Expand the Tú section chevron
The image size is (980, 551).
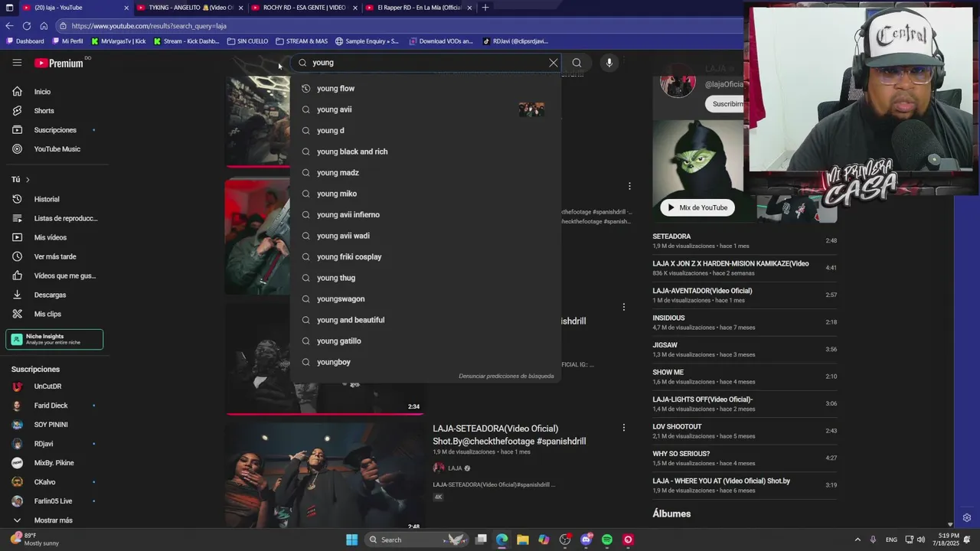click(x=28, y=180)
